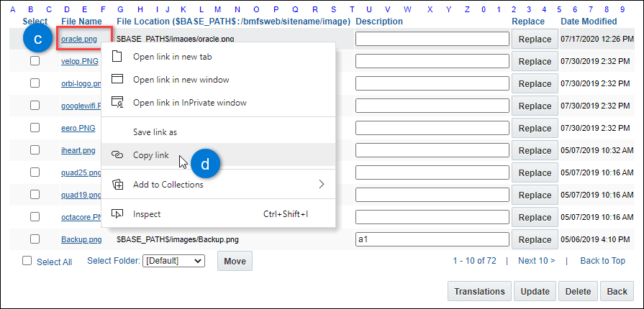Click Replace for Backup.png row
The image size is (644, 309).
pos(535,239)
